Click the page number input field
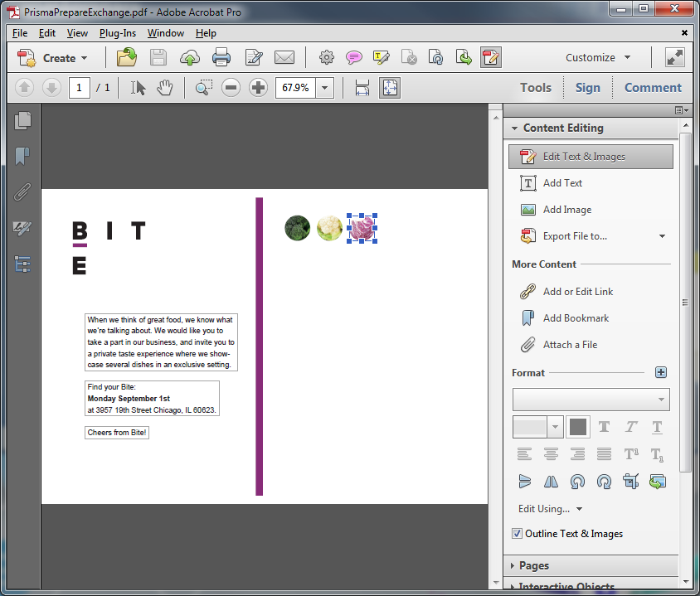The image size is (700, 596). (x=79, y=87)
